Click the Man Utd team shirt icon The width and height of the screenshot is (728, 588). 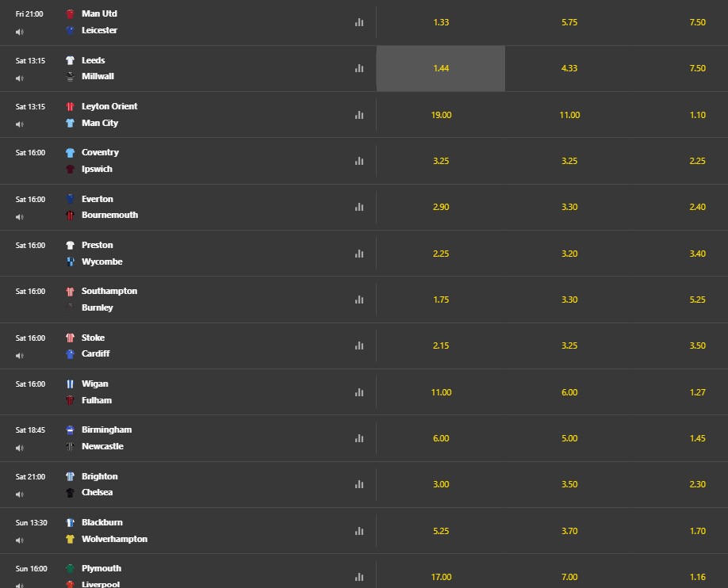pos(70,14)
